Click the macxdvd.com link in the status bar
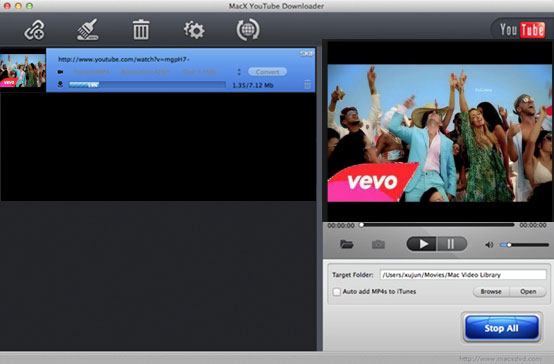Screen dimensions: 554x364 tap(500, 359)
